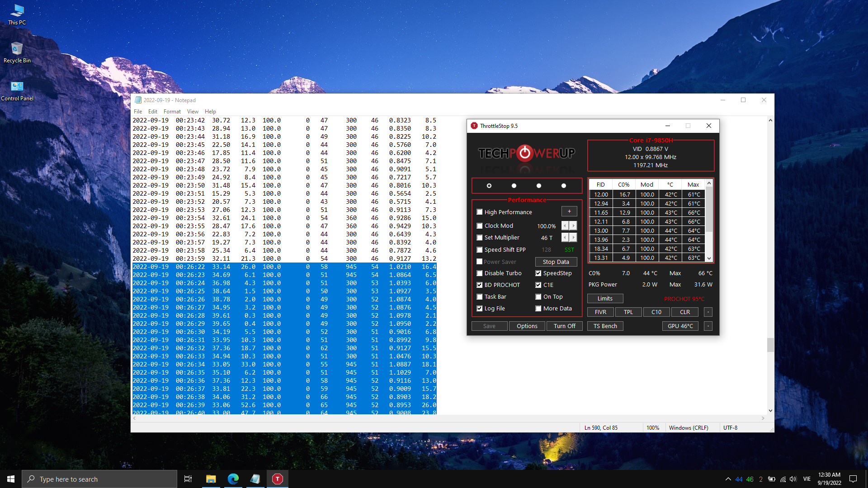Switch to the Notepad taskbar icon

coord(255,479)
